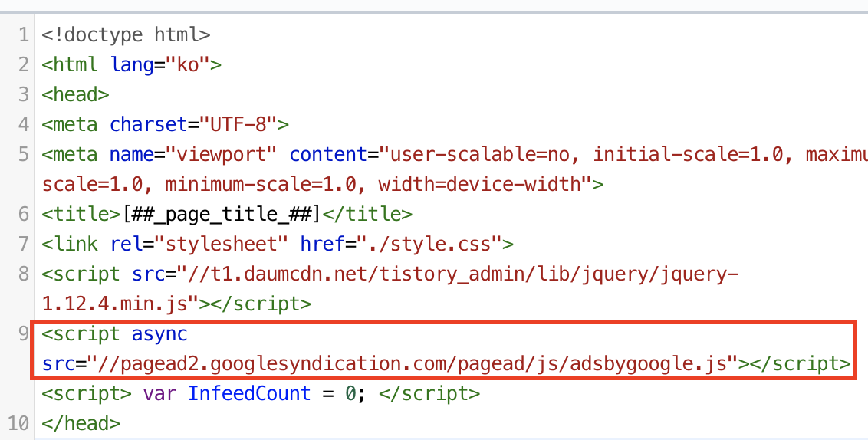Screen dimensions: 868x440
Task: Click line number 8 in the gutter
Action: [x=23, y=274]
